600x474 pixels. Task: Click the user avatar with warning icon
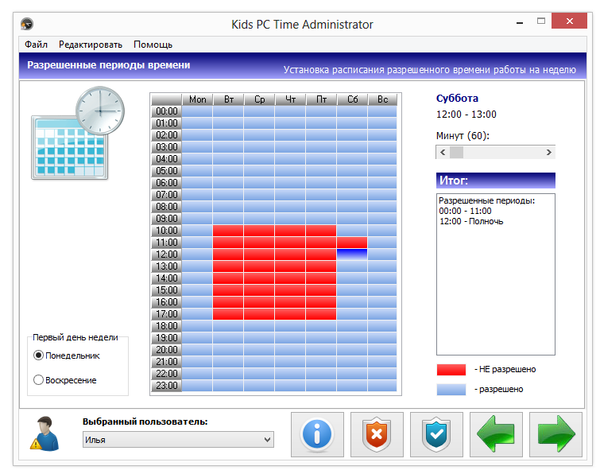click(45, 434)
